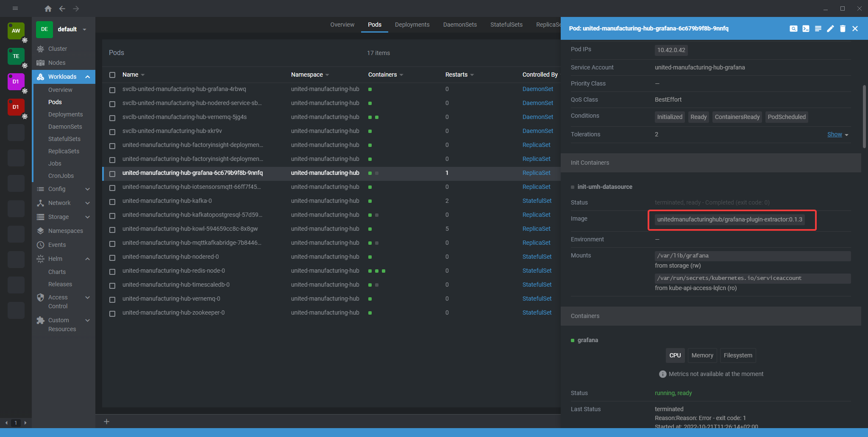This screenshot has width=868, height=437.
Task: Switch to the Deployments tab
Action: [x=412, y=25]
